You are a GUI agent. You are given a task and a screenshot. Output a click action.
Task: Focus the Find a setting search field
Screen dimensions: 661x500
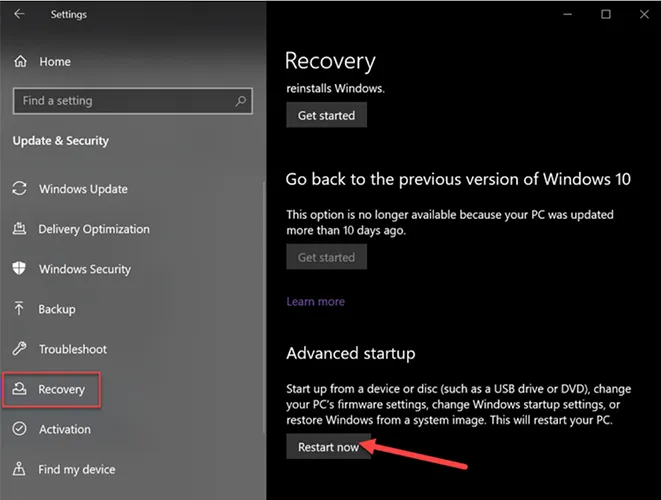coord(120,101)
